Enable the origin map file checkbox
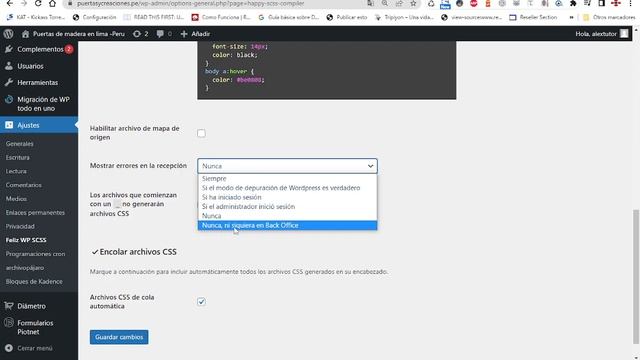Screen dimensions: 640x360 click(201, 133)
